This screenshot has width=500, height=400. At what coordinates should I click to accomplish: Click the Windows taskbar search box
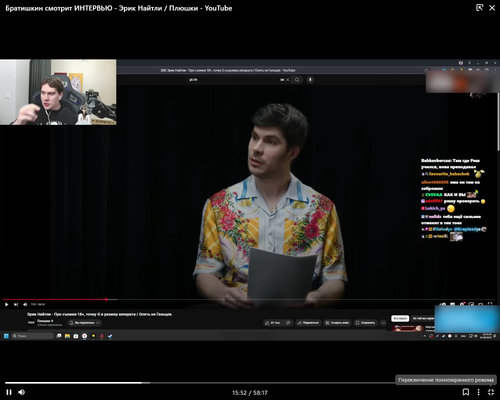click(x=33, y=336)
